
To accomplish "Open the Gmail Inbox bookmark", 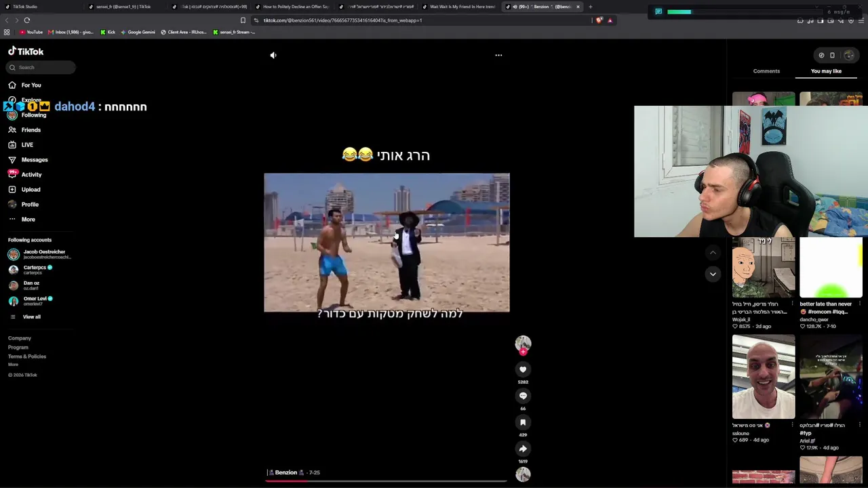I will (x=71, y=32).
